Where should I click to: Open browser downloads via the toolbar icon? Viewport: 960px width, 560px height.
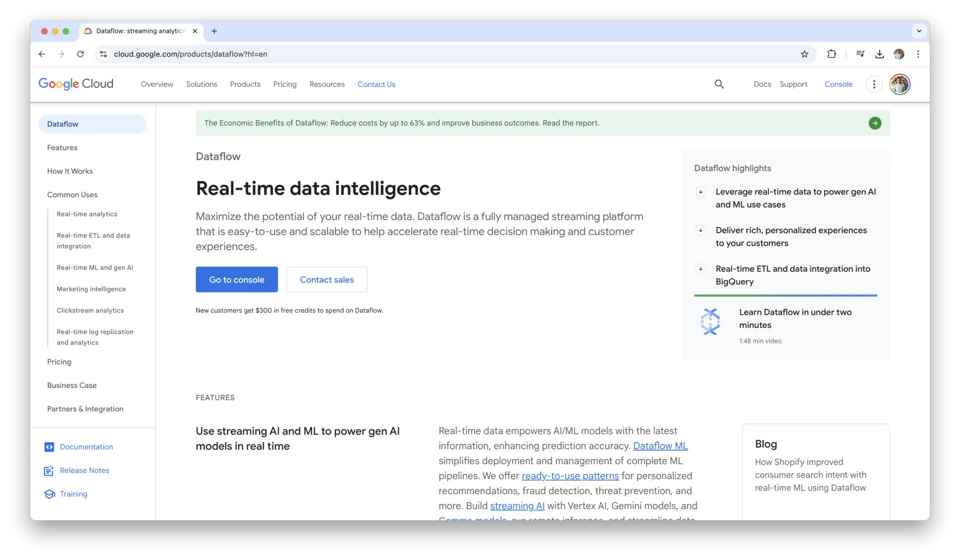879,54
